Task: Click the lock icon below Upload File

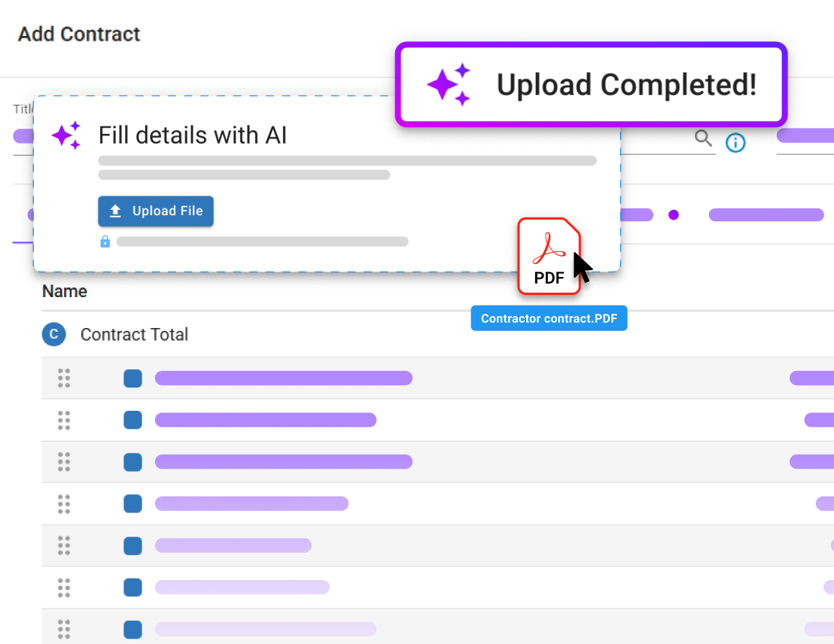Action: [x=105, y=241]
